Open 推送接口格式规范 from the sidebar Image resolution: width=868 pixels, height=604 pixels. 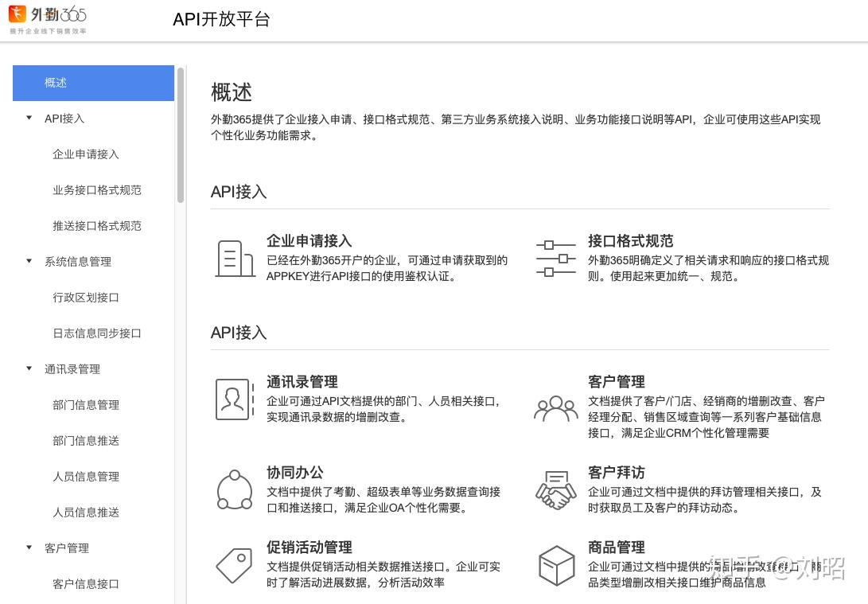pyautogui.click(x=97, y=225)
